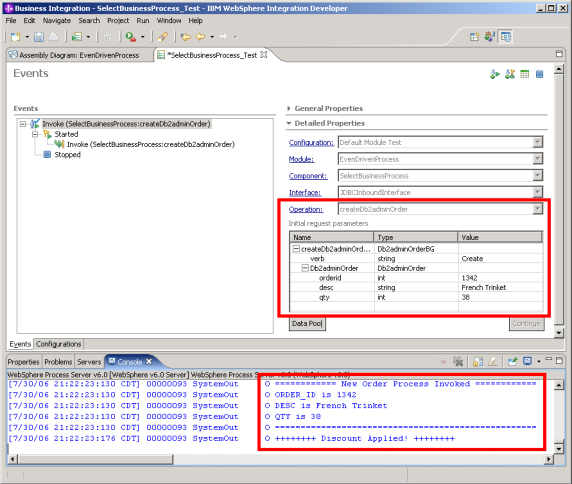This screenshot has height=484, width=572.
Task: Click the console horizontal scrollbar thumb
Action: [95, 459]
